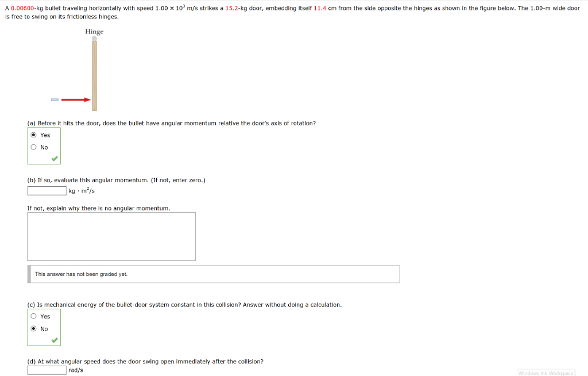
Task: Click the tan door in the diagram
Action: coord(94,75)
